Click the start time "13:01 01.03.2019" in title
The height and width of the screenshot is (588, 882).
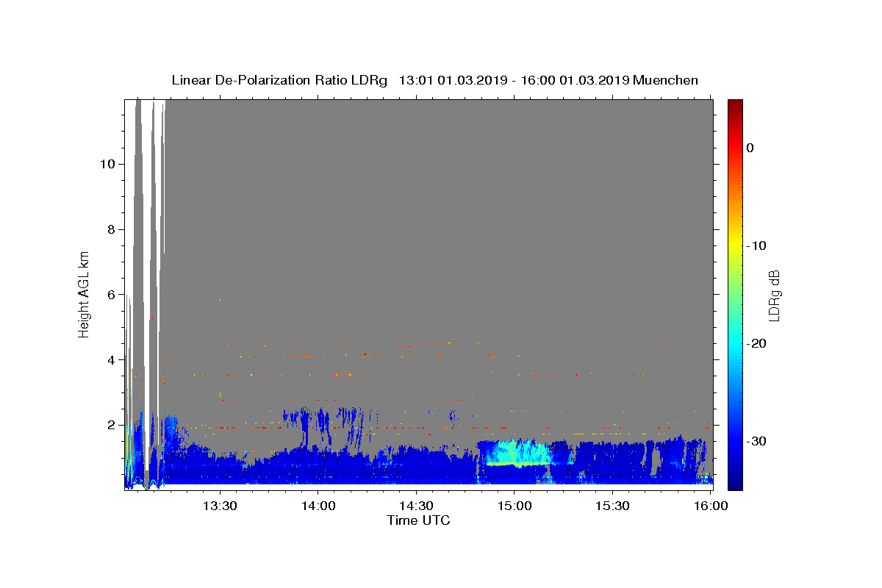(452, 80)
